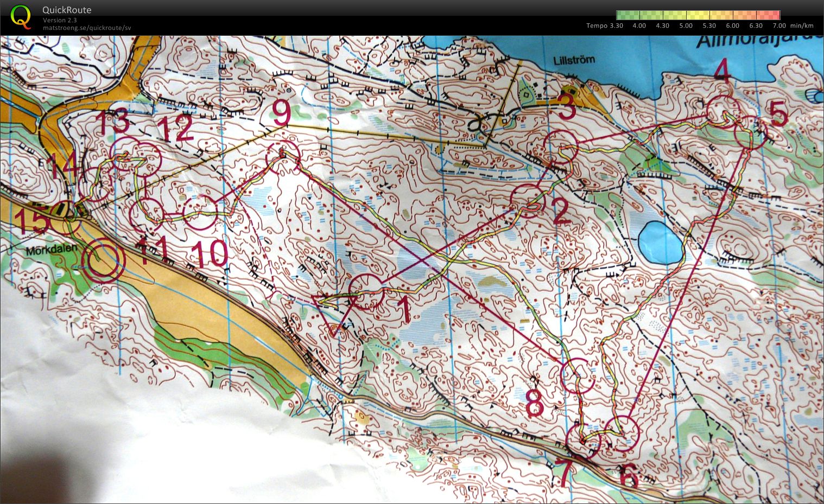
Task: Open the matstroeng.se/quickroute/sv link
Action: 87,28
